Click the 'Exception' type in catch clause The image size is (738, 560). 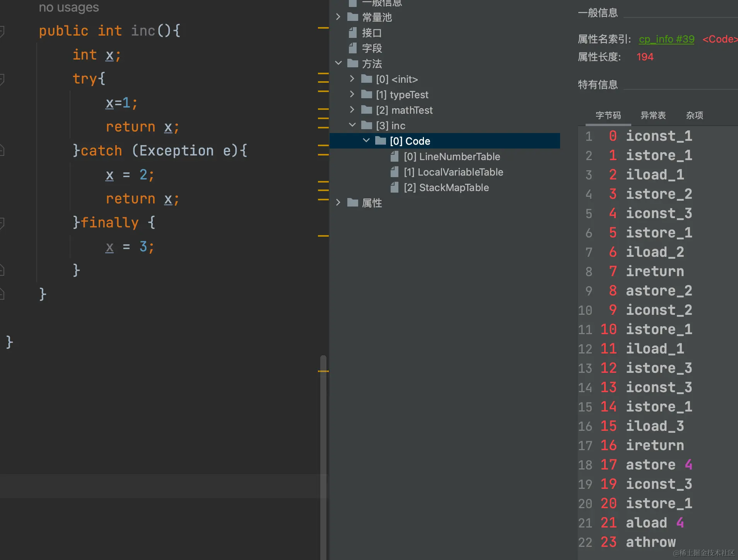click(176, 150)
